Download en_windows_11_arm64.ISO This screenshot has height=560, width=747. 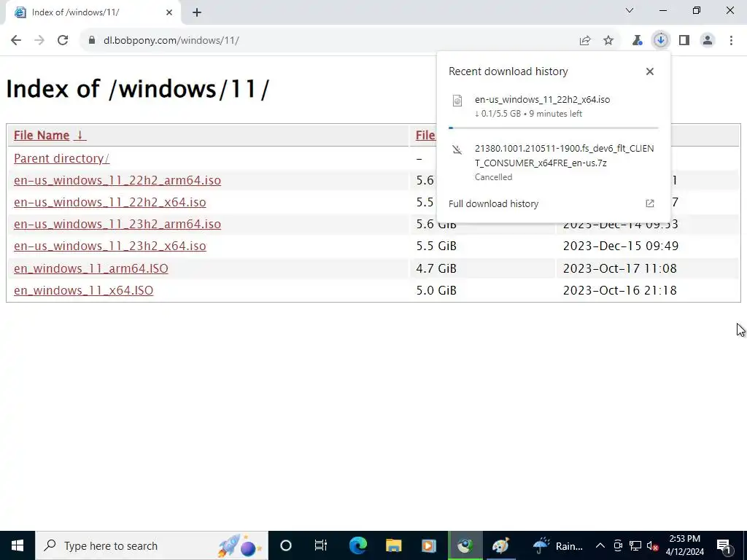click(91, 268)
